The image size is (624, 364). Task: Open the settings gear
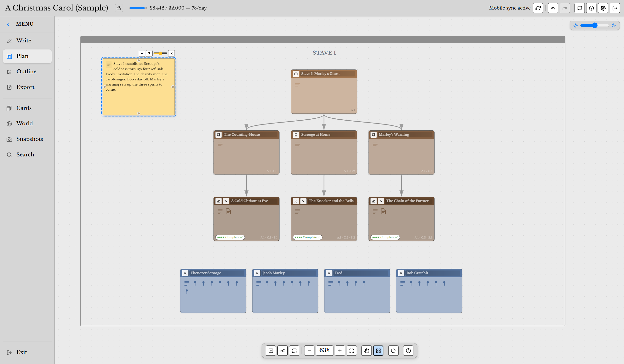point(603,8)
